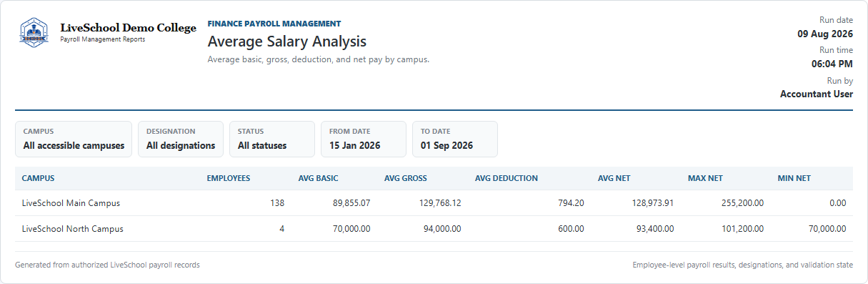Click employee count 138
868x284 pixels.
277,203
